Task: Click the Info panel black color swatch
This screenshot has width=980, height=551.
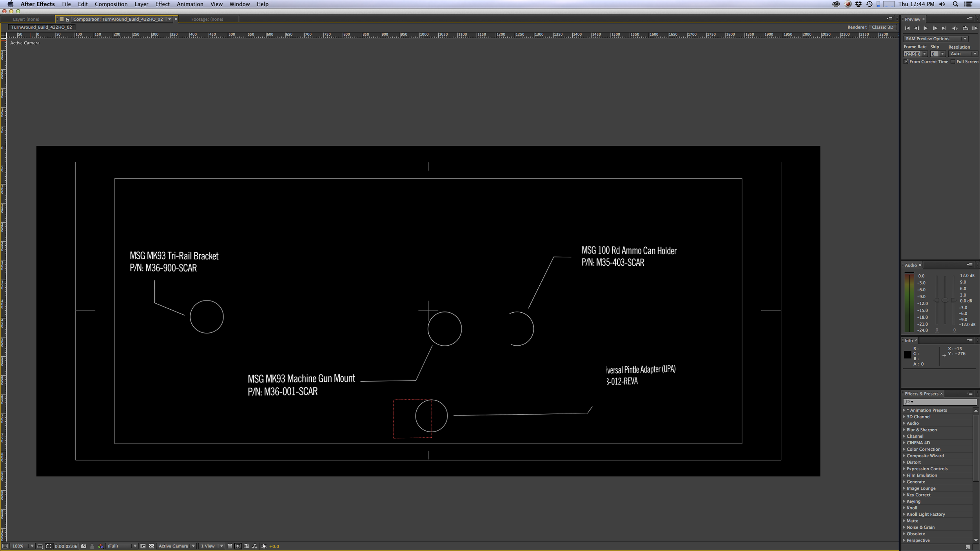Action: (x=907, y=355)
